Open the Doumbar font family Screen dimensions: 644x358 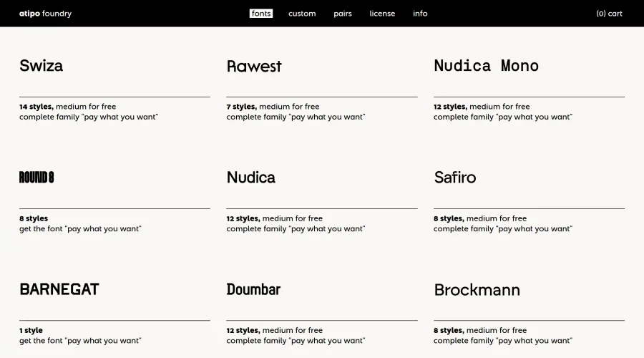click(x=253, y=289)
